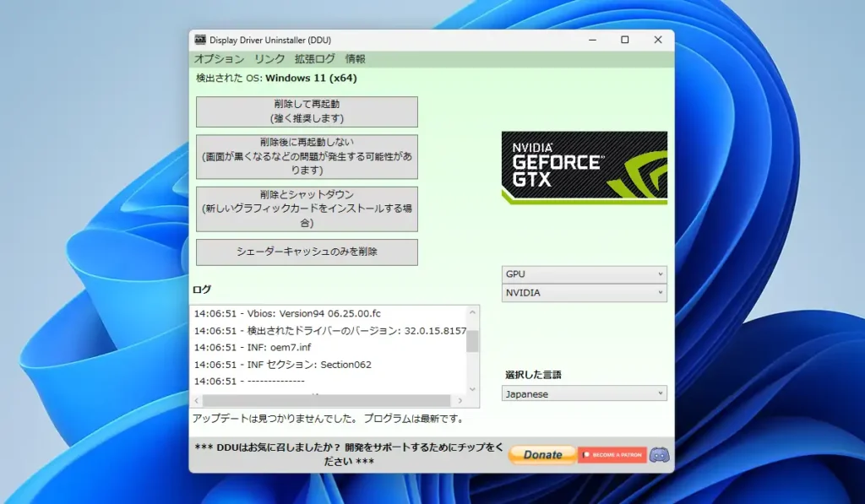Click the Become a Patron button
865x504 pixels.
tap(612, 455)
